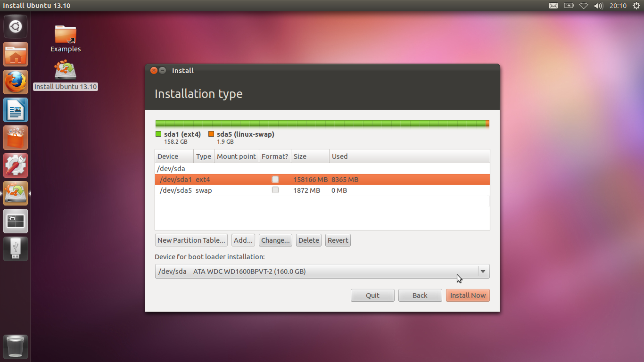
Task: Quit the installer
Action: tap(372, 296)
